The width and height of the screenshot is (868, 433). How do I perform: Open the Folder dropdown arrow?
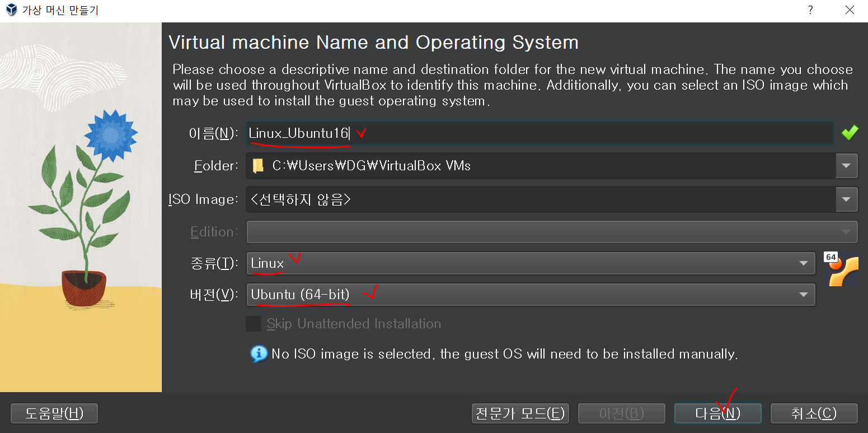[x=846, y=166]
